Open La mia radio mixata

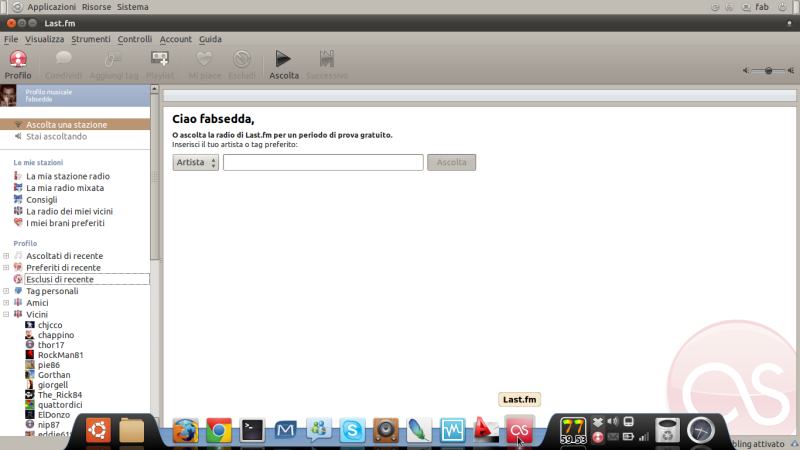point(65,188)
